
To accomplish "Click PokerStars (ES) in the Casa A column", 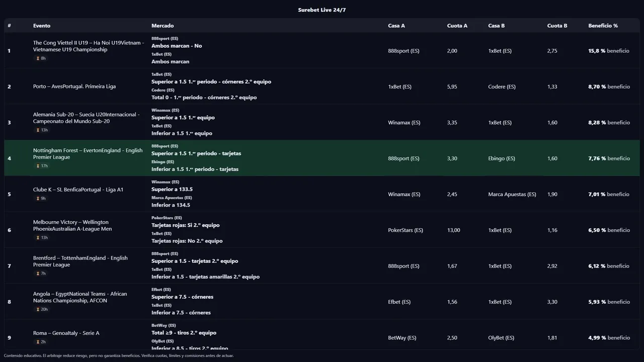I will (x=406, y=230).
